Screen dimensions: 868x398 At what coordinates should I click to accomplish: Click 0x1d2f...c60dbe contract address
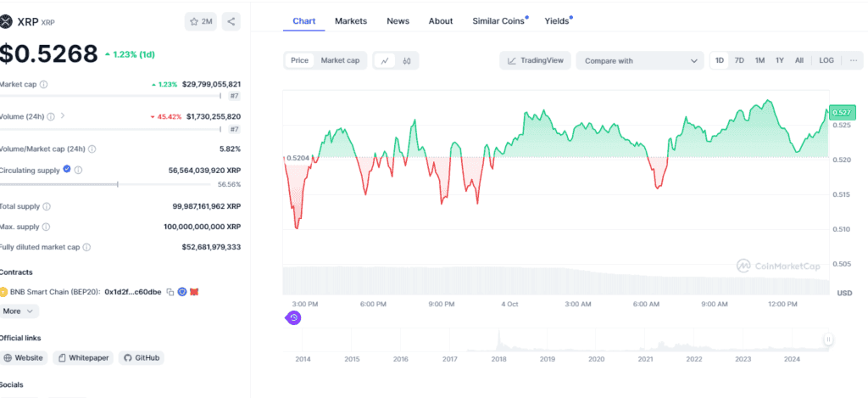tap(133, 292)
